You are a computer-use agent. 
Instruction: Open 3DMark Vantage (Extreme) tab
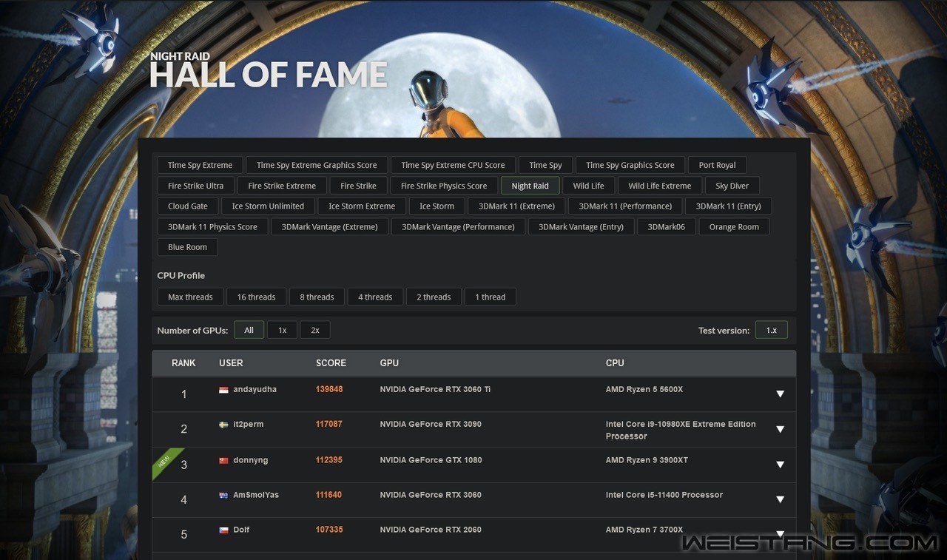pyautogui.click(x=329, y=226)
